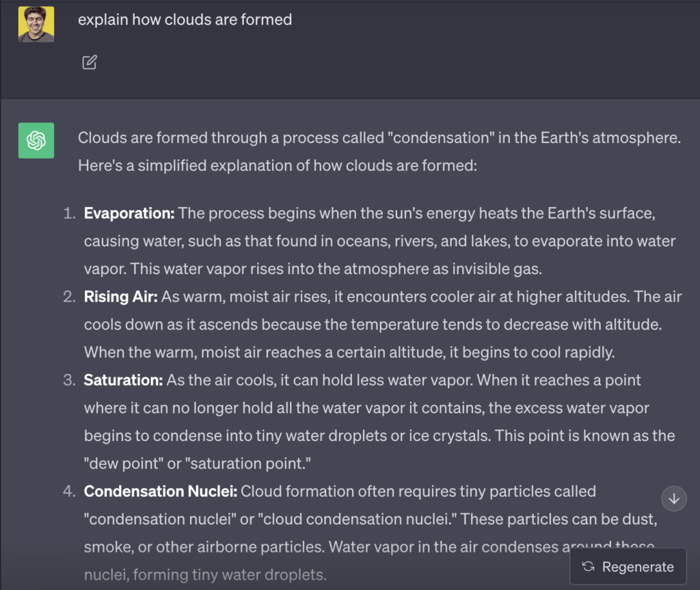Click the bold "Evaporation:" heading
The height and width of the screenshot is (590, 700).
[129, 213]
